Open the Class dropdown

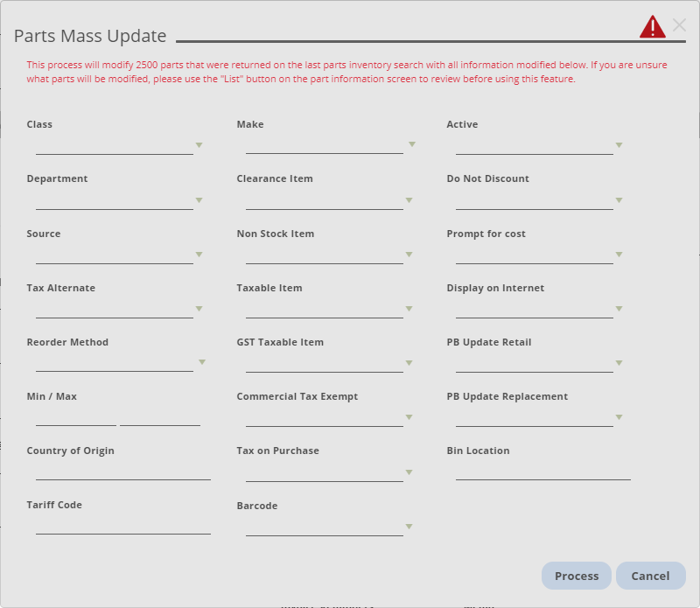199,145
